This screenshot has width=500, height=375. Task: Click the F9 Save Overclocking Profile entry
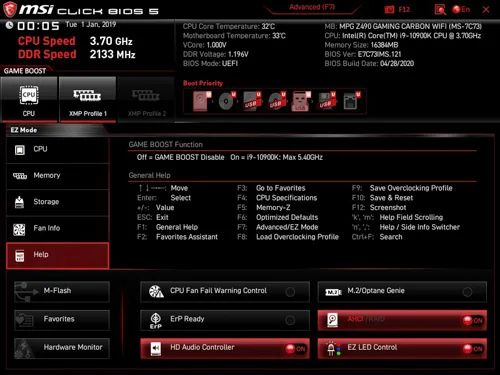(x=402, y=188)
